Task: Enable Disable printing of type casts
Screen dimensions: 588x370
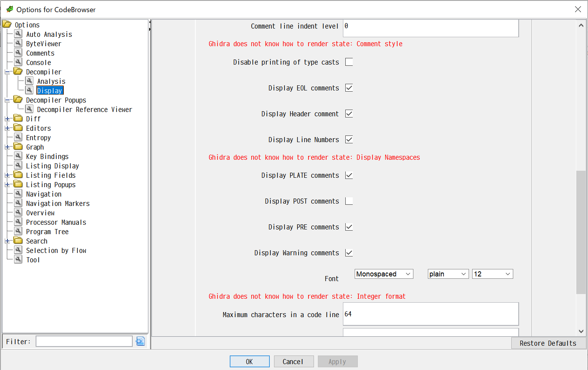Action: click(x=349, y=62)
